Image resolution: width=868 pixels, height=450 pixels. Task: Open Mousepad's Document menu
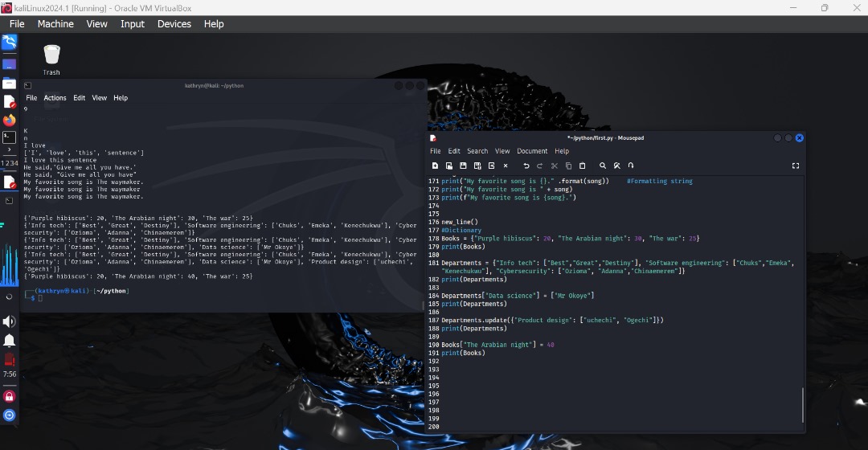pyautogui.click(x=532, y=151)
